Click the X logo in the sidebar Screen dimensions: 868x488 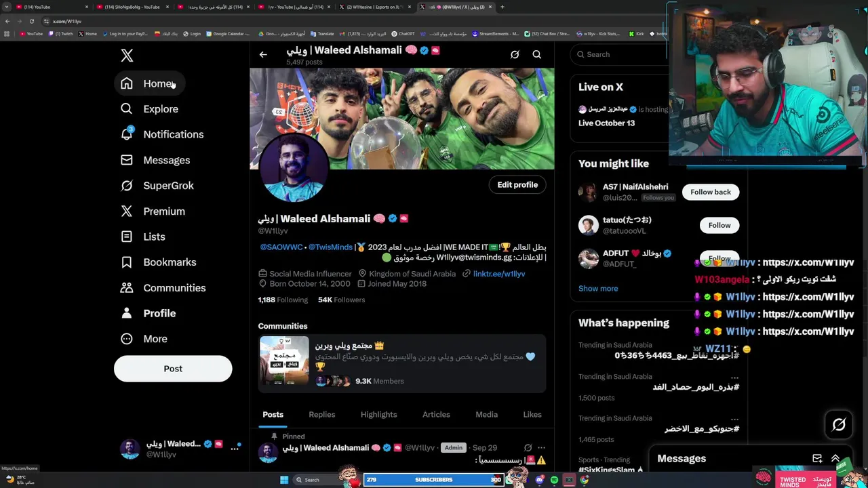(x=127, y=56)
